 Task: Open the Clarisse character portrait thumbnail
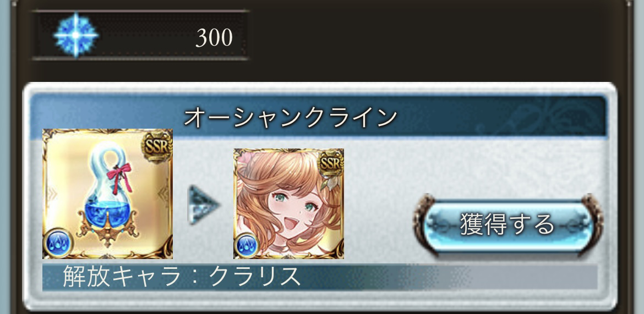pyautogui.click(x=289, y=203)
